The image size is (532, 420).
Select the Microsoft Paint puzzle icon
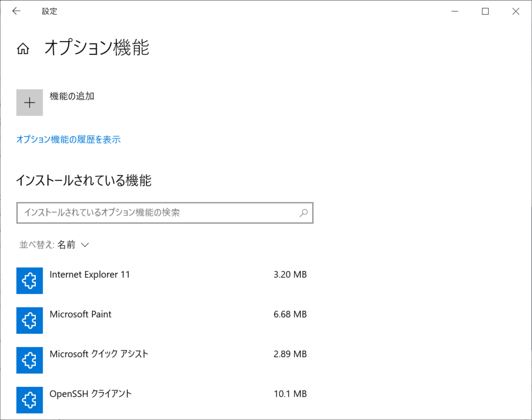(30, 320)
